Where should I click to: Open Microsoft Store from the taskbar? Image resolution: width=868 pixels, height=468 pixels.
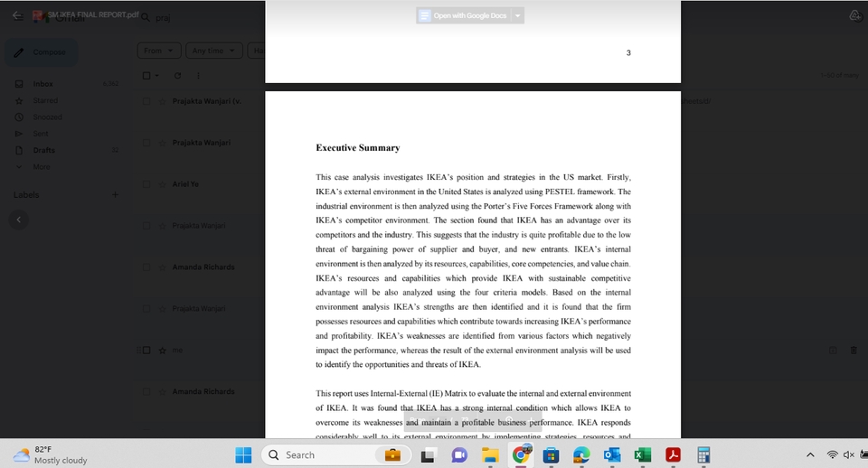coord(551,455)
